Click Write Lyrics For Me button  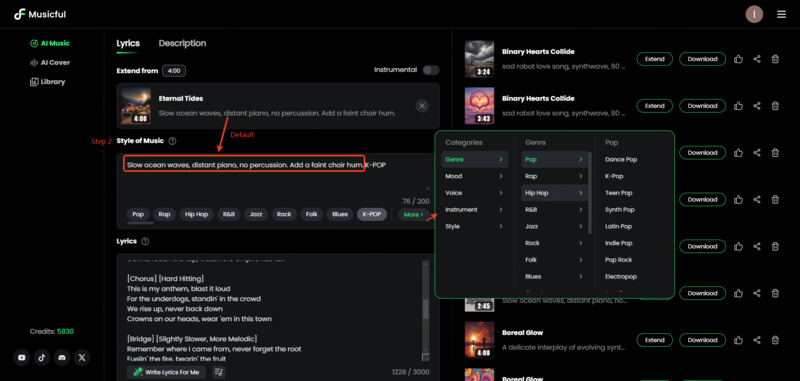pos(166,372)
